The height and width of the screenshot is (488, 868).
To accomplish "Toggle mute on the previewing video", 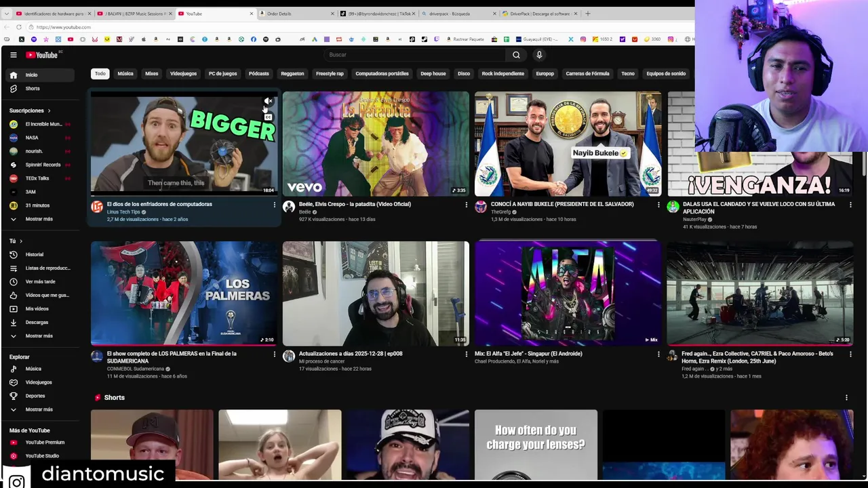I will (269, 101).
